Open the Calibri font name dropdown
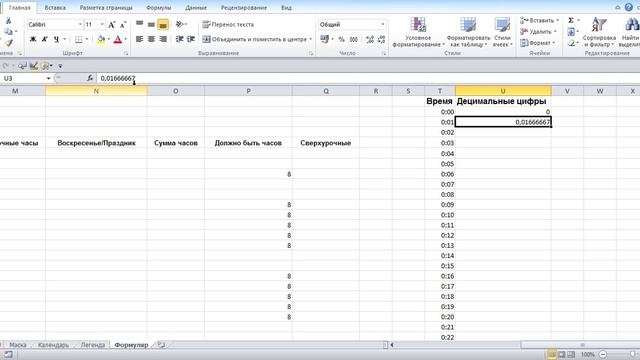Viewport: 640px width, 360px height. coord(80,24)
